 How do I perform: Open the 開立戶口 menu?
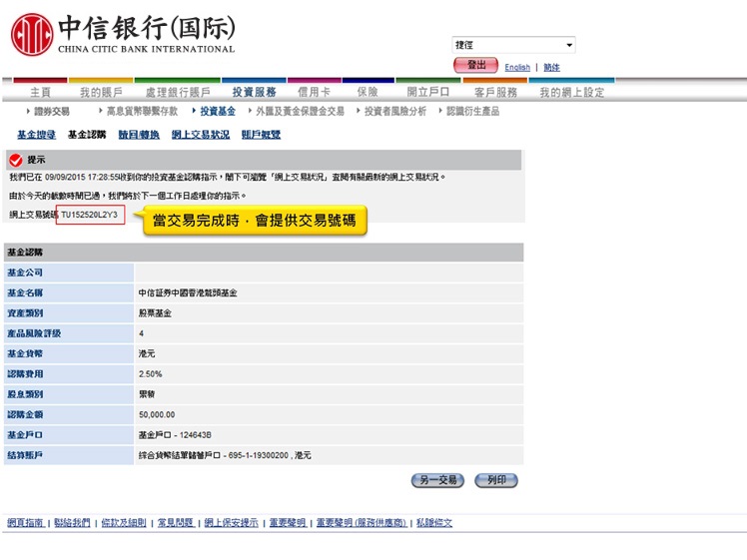(427, 92)
